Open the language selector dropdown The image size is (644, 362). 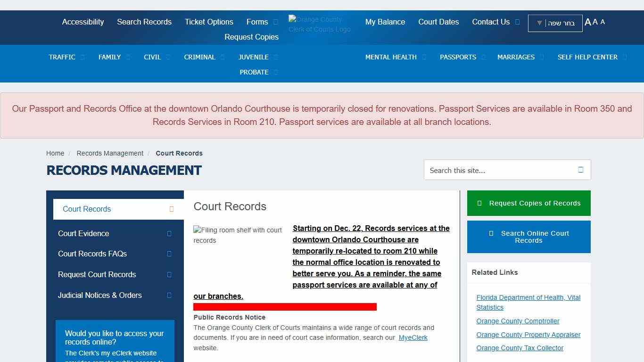[x=555, y=23]
